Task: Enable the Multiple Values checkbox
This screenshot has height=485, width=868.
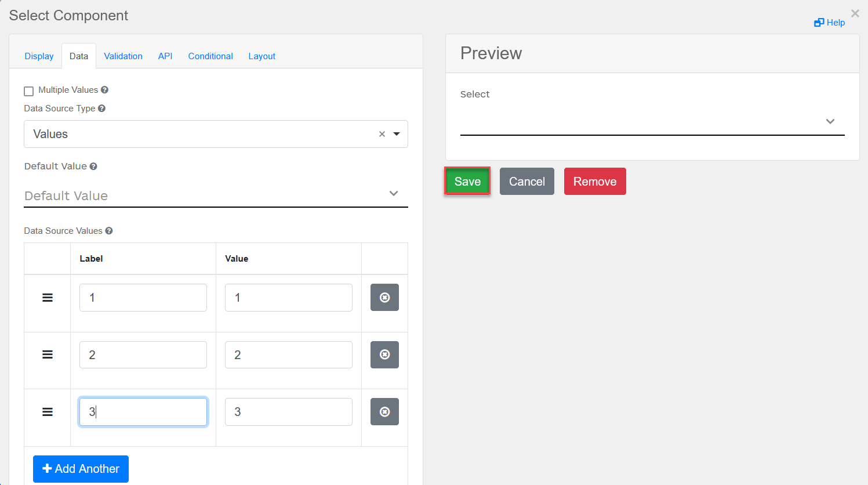Action: tap(28, 91)
